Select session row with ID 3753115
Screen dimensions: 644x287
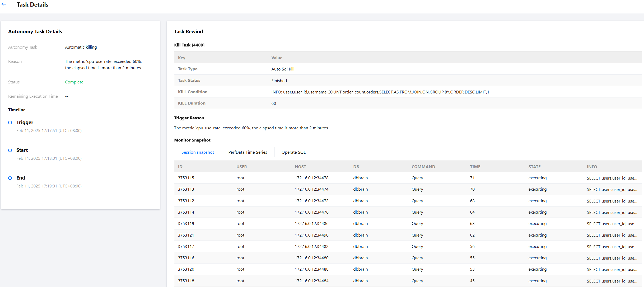click(x=186, y=178)
